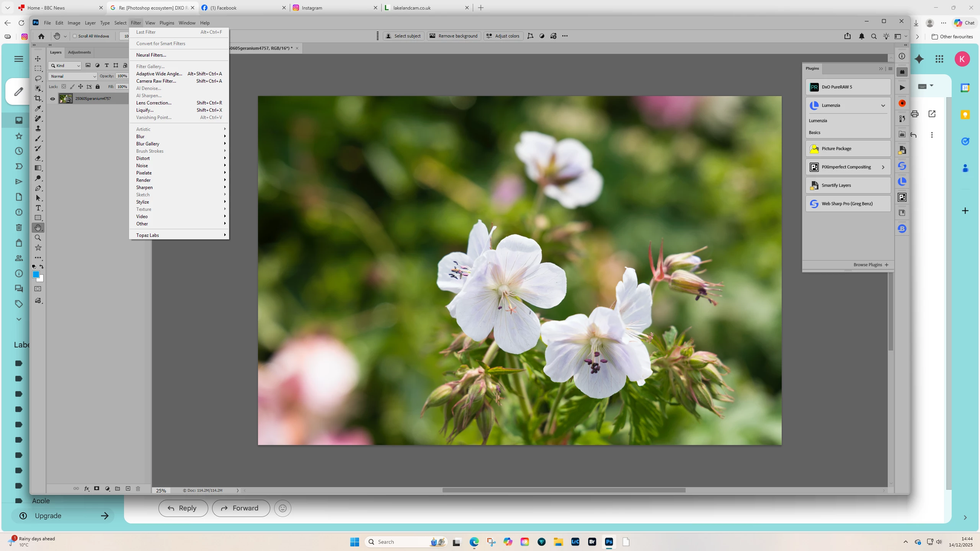Screen dimensions: 980x551
Task: Toggle lock image pixels
Action: click(x=72, y=87)
